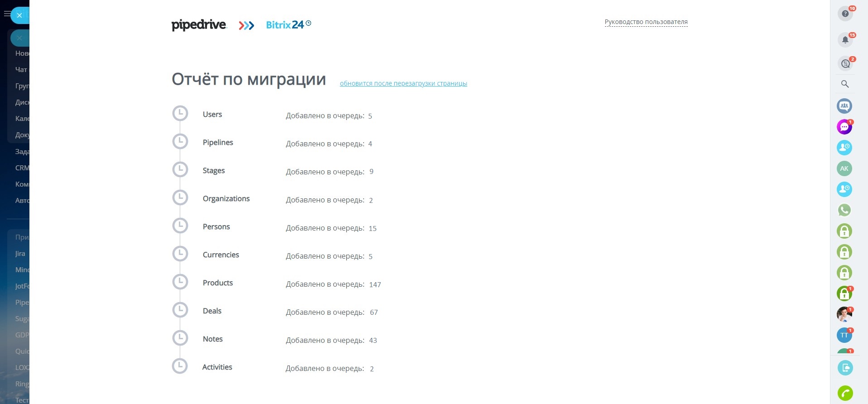Click the clock status icon for Users
868x404 pixels.
pyautogui.click(x=180, y=113)
